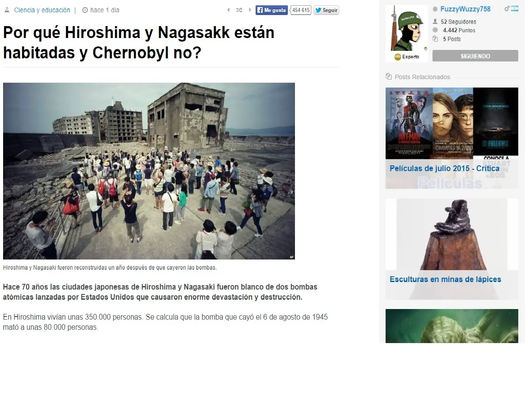Click 5 Posts text

point(451,39)
